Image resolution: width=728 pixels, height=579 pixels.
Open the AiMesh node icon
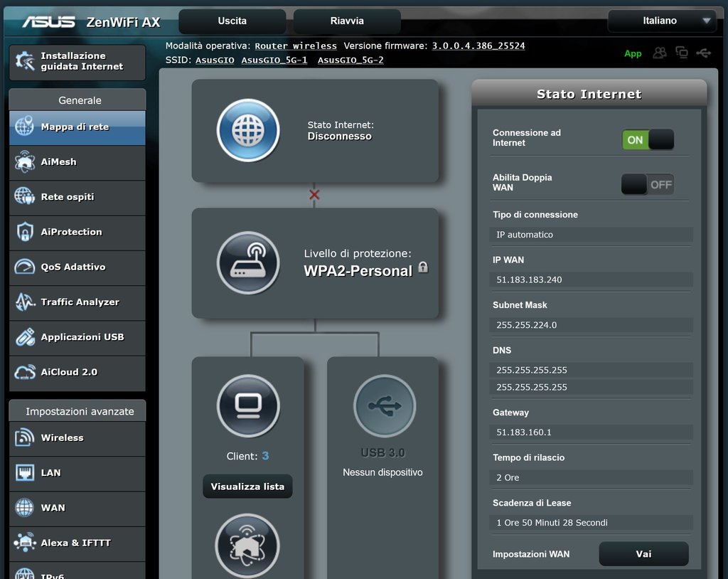tap(247, 546)
